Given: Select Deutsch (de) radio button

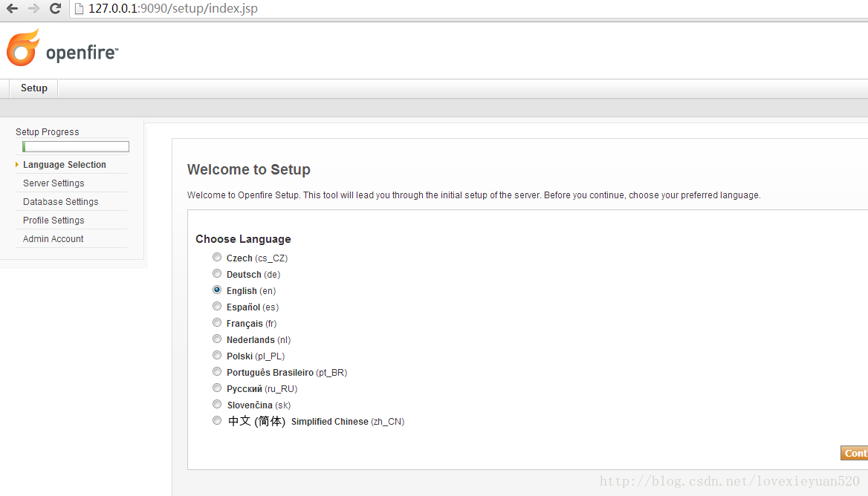Looking at the screenshot, I should [217, 274].
